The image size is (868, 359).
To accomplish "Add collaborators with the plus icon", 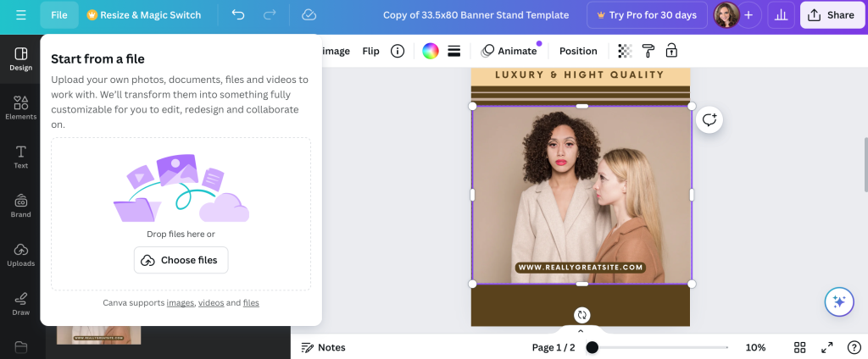I will [x=748, y=15].
